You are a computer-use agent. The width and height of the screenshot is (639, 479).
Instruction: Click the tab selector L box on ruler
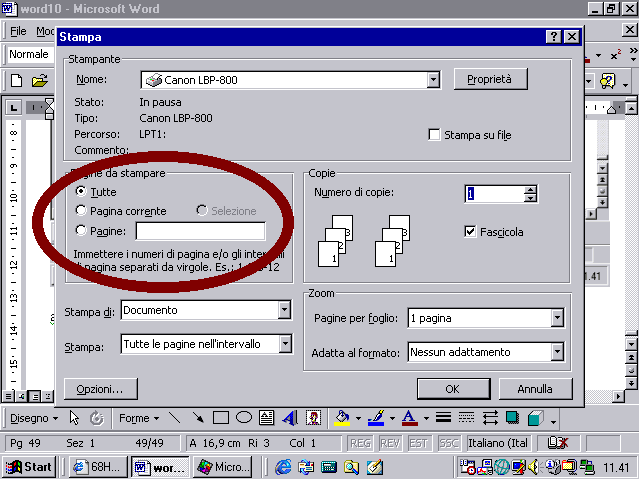[14, 108]
